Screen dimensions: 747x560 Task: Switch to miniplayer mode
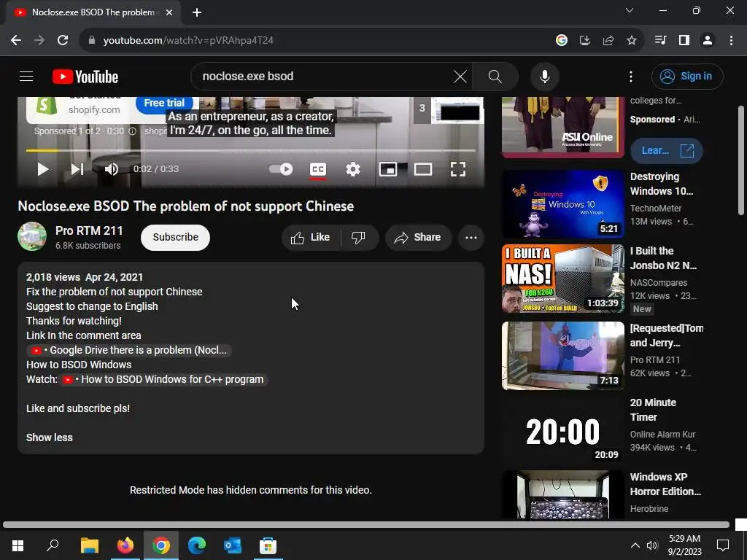tap(388, 169)
